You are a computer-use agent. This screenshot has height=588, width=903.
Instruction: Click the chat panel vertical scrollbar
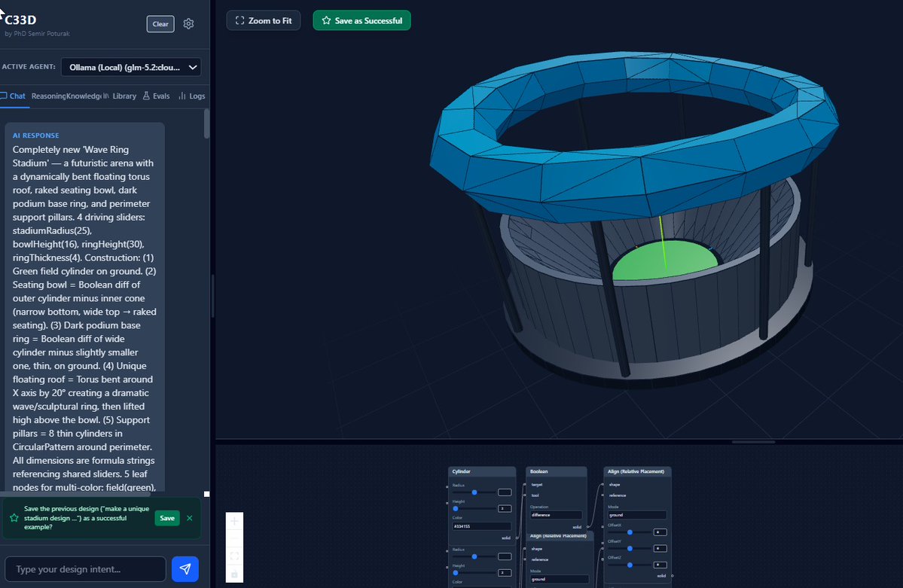coord(207,123)
